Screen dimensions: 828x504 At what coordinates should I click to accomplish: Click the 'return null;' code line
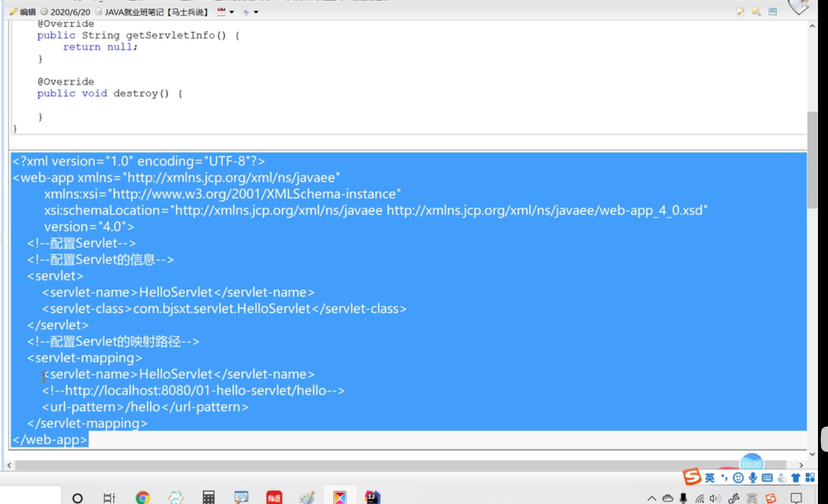click(x=100, y=47)
